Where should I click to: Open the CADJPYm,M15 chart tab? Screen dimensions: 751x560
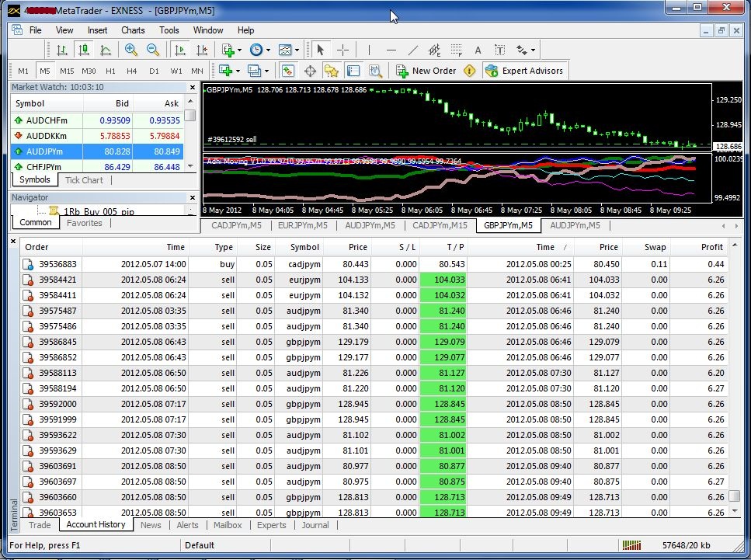(x=440, y=225)
